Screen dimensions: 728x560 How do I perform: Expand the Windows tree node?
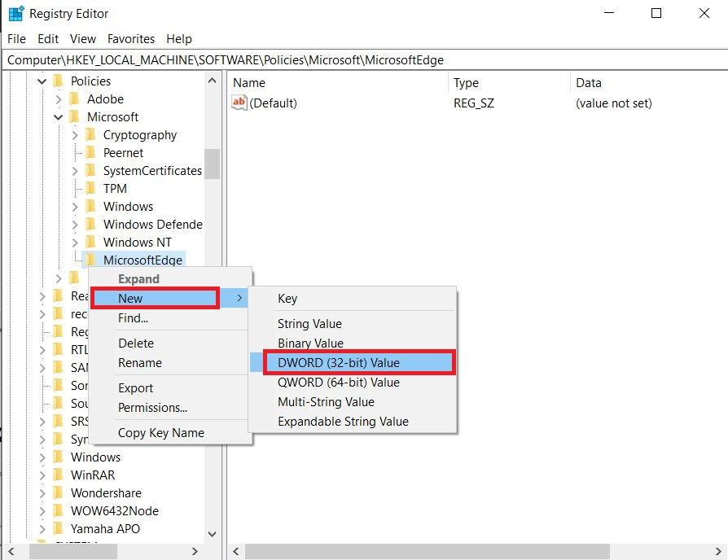pos(42,457)
